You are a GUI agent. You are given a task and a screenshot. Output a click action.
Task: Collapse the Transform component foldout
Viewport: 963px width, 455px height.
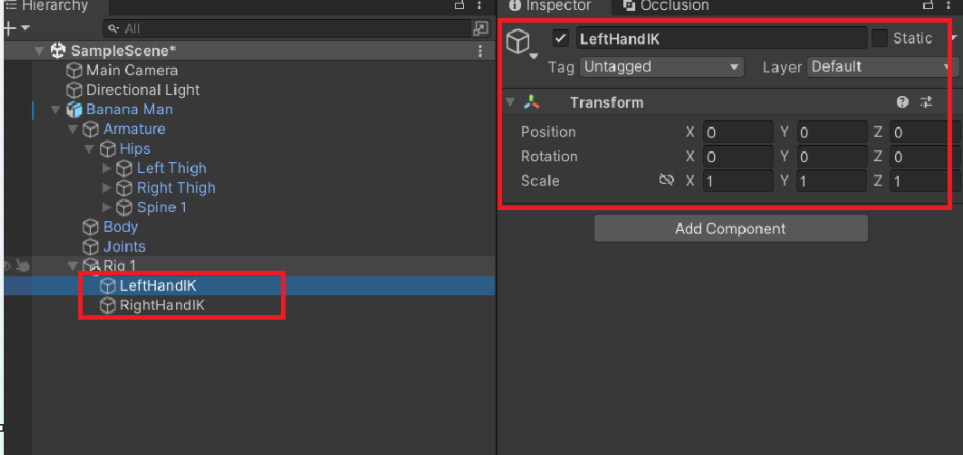point(510,102)
